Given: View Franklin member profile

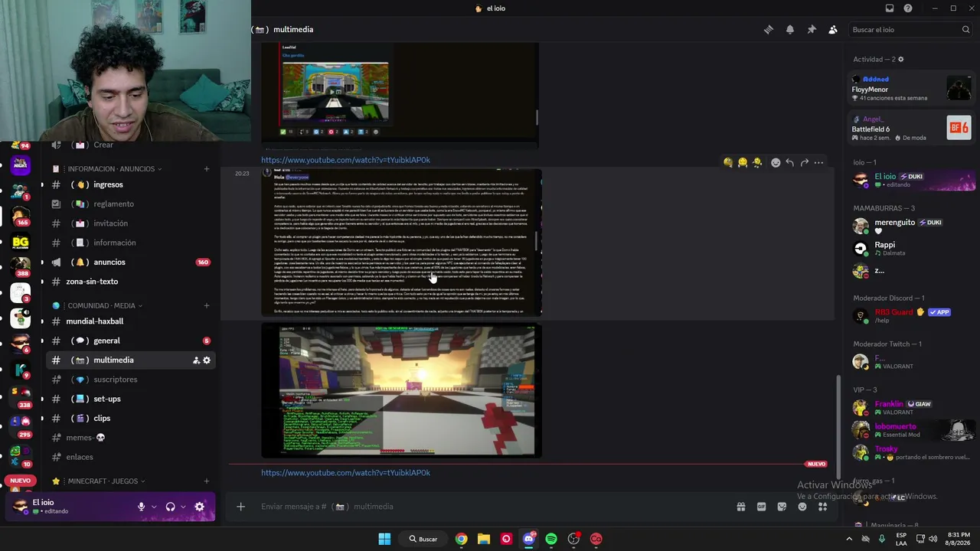Looking at the screenshot, I should 913,407.
